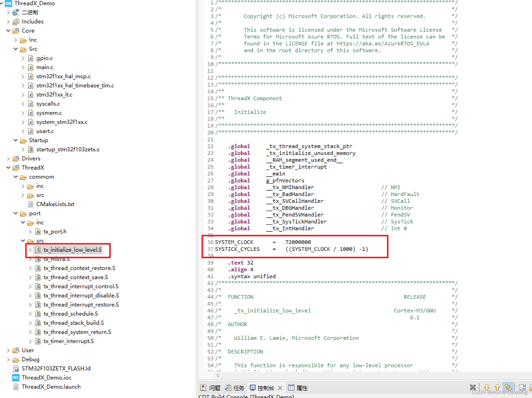Expand the Drivers tree node
Viewport: 532px width, 398px height.
pos(8,158)
